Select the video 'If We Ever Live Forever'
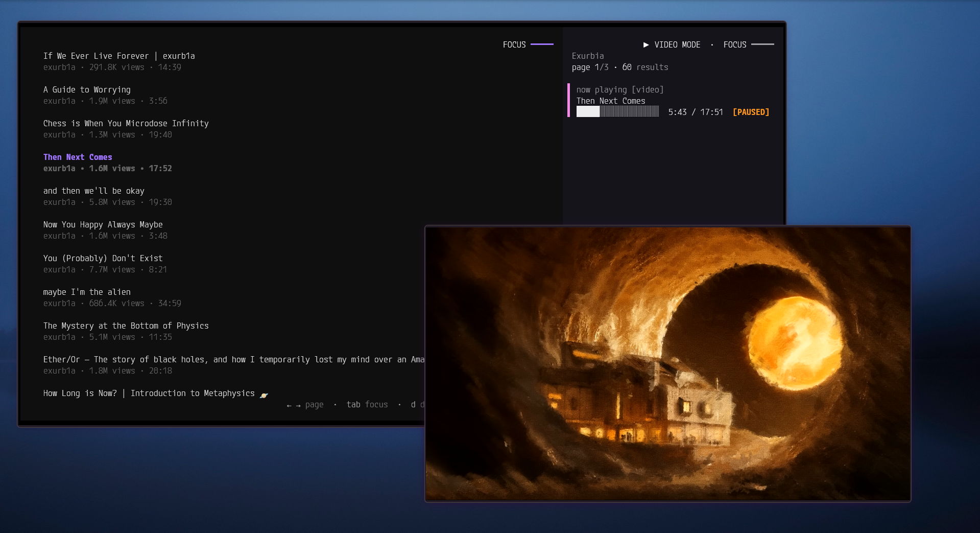This screenshot has width=980, height=533. 119,56
